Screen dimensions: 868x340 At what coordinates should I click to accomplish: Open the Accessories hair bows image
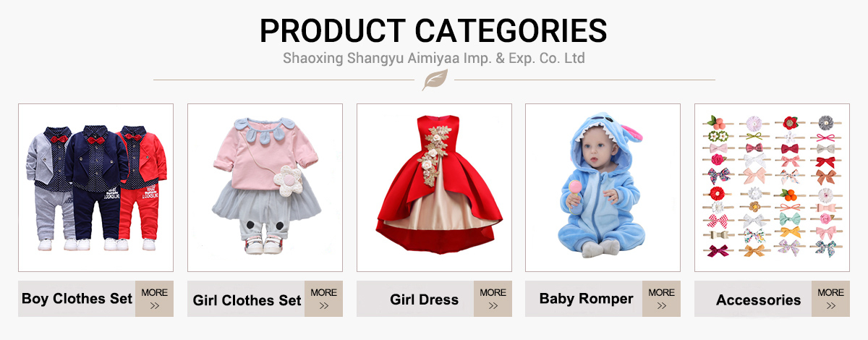772,187
